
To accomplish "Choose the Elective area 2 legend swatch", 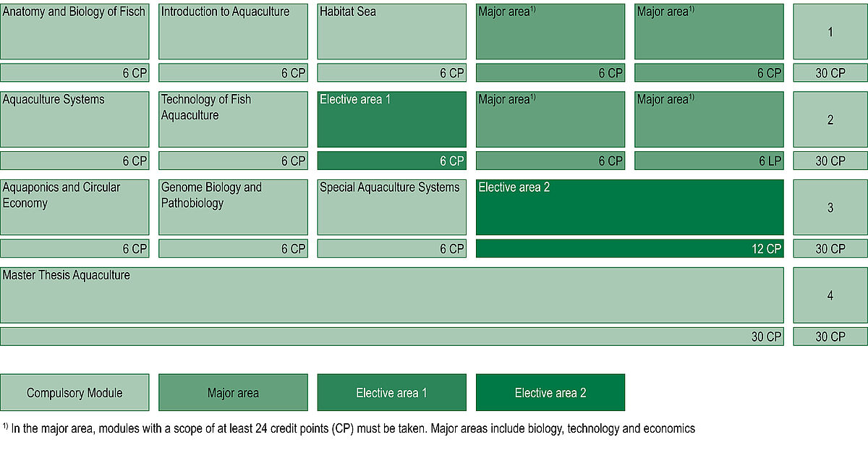I will click(x=550, y=392).
